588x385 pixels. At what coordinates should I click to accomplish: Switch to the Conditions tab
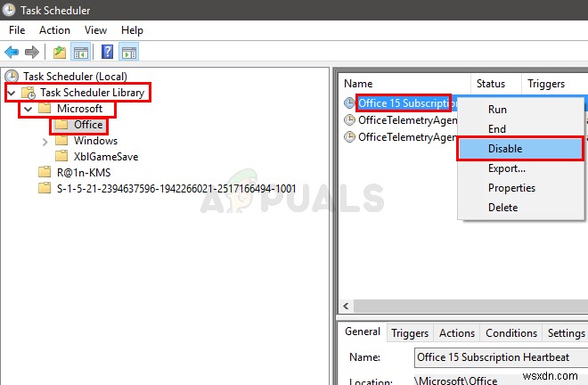pyautogui.click(x=511, y=332)
